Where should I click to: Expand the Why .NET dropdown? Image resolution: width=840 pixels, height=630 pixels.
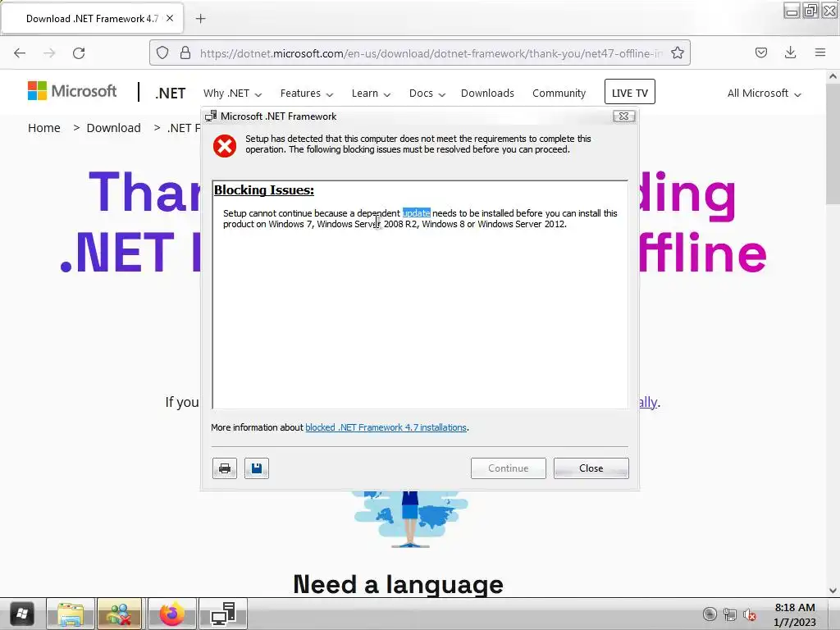pyautogui.click(x=232, y=94)
